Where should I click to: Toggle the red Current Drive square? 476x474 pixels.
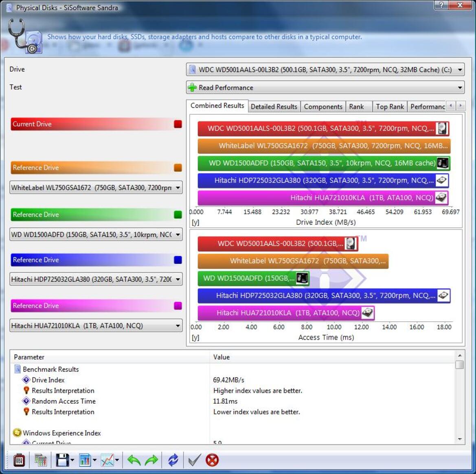[x=178, y=124]
